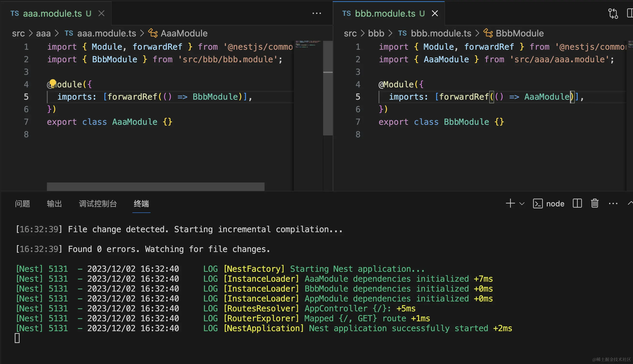Switch to the 输出 panel tab
Viewport: 633px width, 364px height.
(54, 203)
